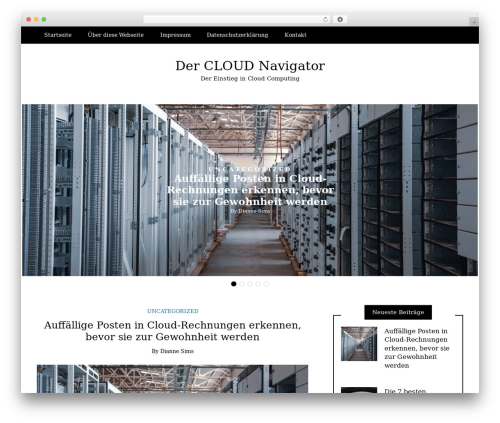Click the large hero slider image

[250, 190]
